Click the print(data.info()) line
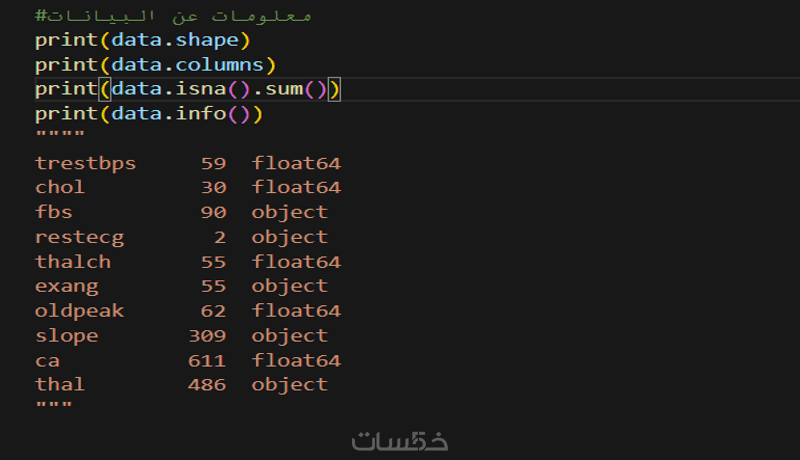This screenshot has width=800, height=460. coord(148,114)
